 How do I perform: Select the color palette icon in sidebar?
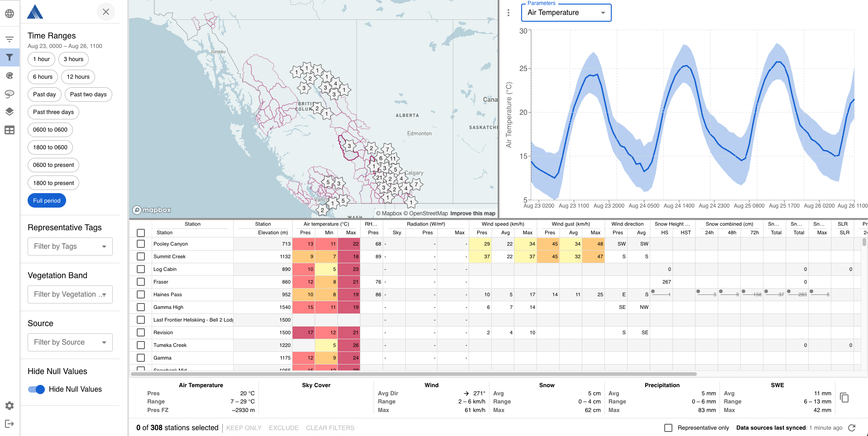10,76
